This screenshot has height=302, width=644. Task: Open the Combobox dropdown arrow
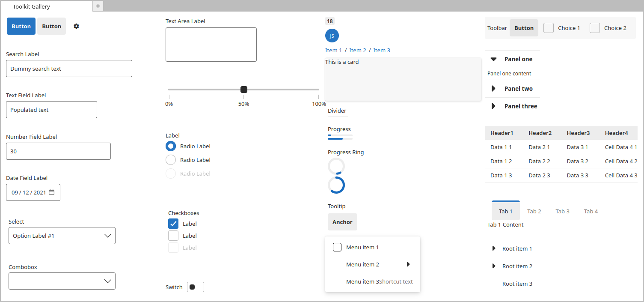(108, 281)
